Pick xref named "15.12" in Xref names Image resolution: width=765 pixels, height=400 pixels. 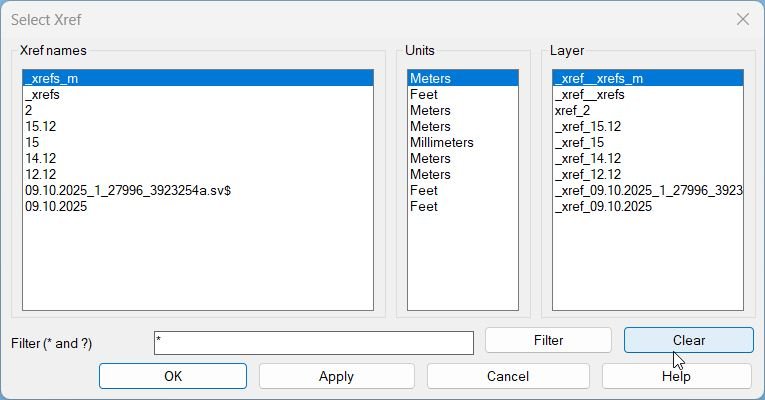(40, 126)
